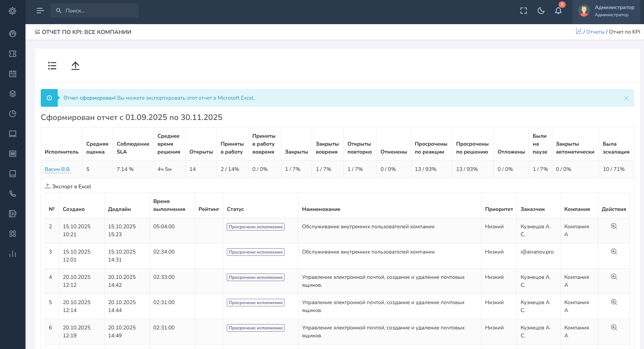
Task: Click the dashboard gauge sidebar icon
Action: coord(12,34)
